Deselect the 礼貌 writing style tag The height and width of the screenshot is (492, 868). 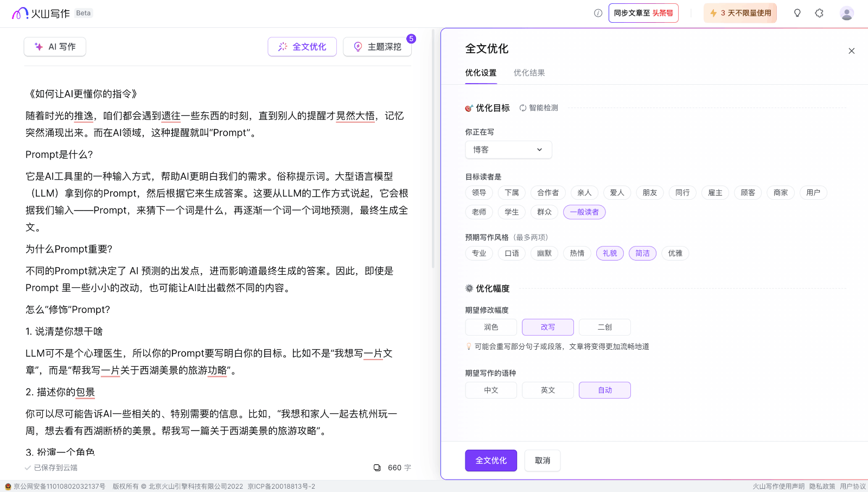[610, 254]
